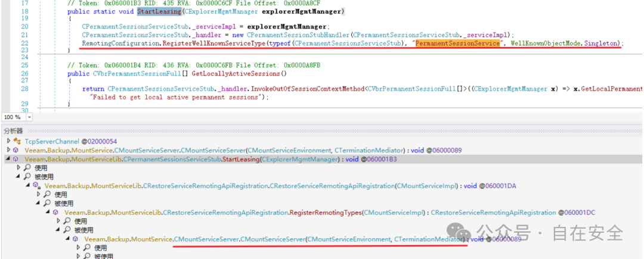Click the method icon of the RegisterRemotingTypes row
This screenshot has width=644, height=259.
[56, 213]
